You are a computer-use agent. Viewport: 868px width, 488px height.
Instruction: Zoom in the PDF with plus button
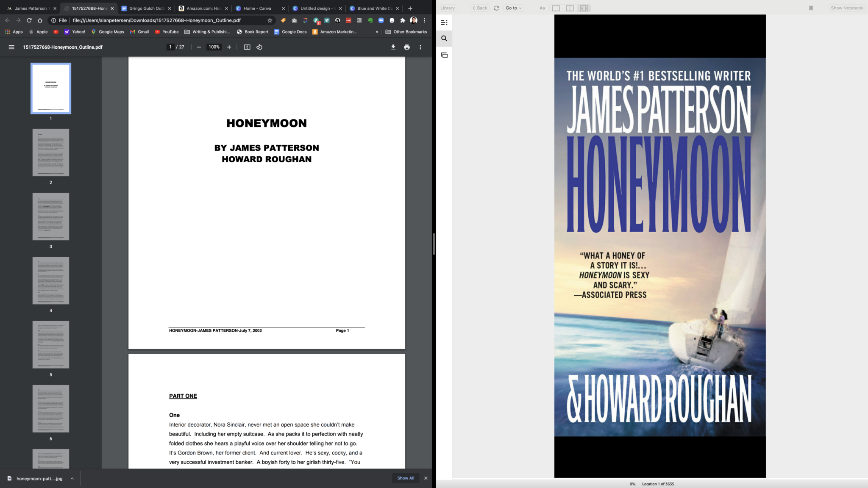coord(229,47)
